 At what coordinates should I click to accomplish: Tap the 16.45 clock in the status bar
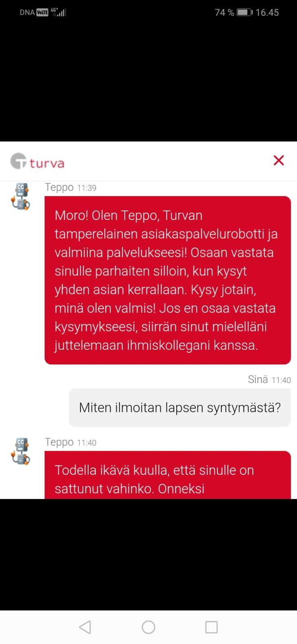267,12
